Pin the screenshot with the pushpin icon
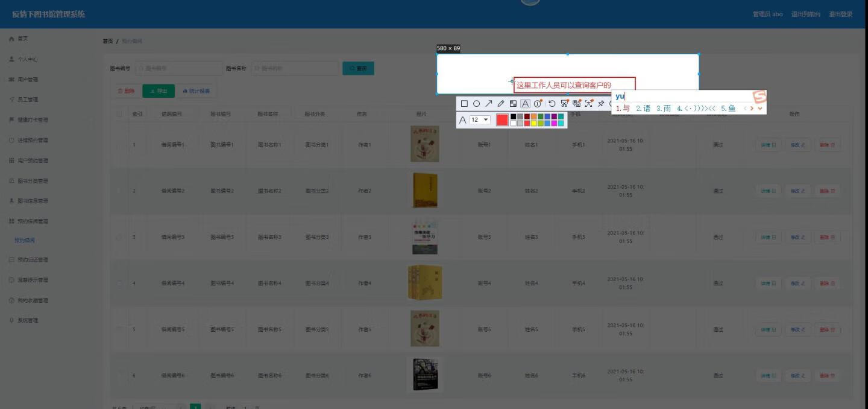This screenshot has width=868, height=409. (601, 104)
